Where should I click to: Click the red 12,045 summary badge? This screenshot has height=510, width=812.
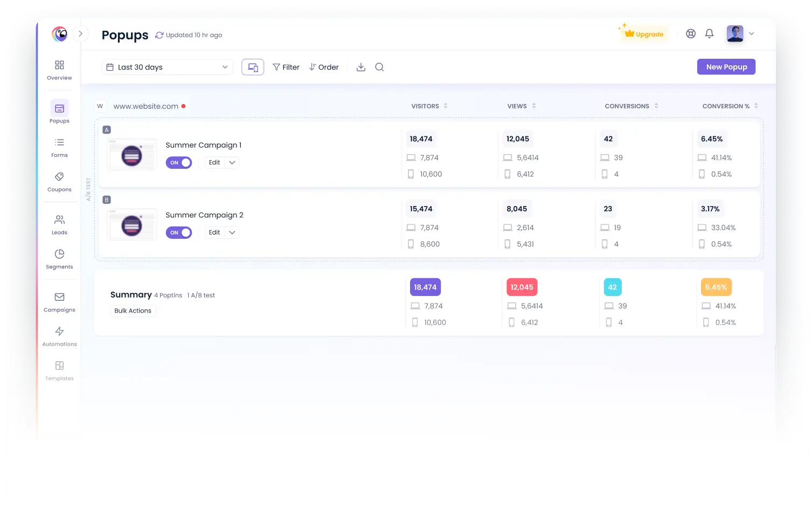coord(522,287)
